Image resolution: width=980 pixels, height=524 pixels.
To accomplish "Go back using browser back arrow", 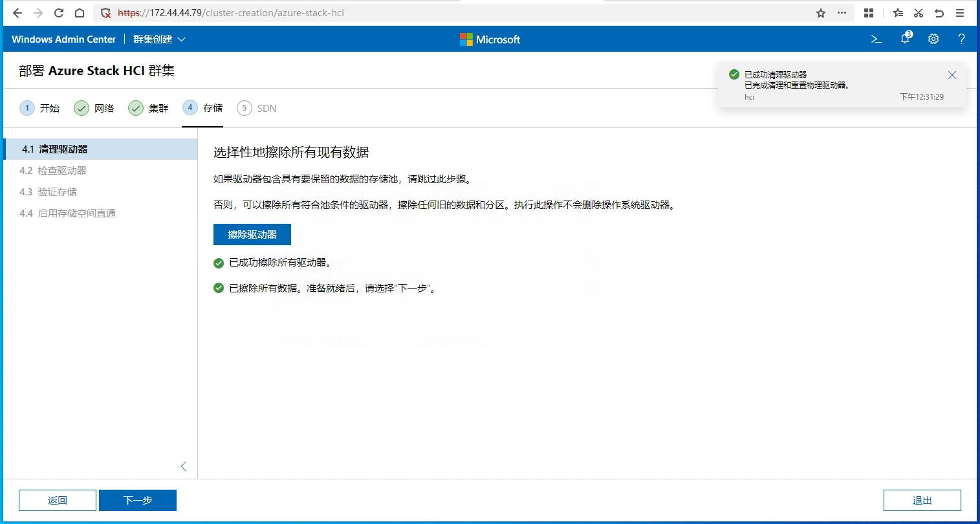I will click(17, 13).
